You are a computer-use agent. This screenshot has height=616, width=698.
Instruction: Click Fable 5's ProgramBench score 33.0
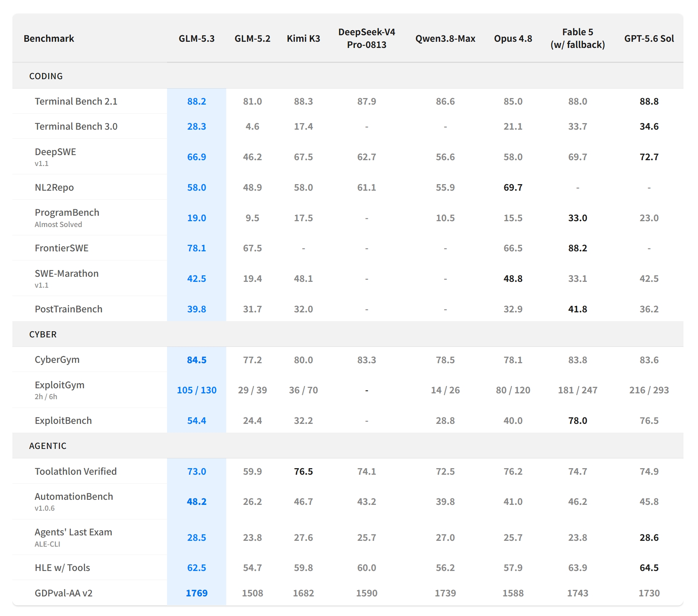577,218
